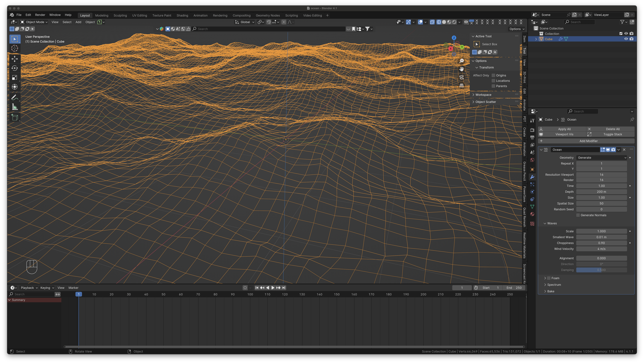The image size is (644, 363).
Task: Jump to the timeline start frame
Action: pos(257,288)
